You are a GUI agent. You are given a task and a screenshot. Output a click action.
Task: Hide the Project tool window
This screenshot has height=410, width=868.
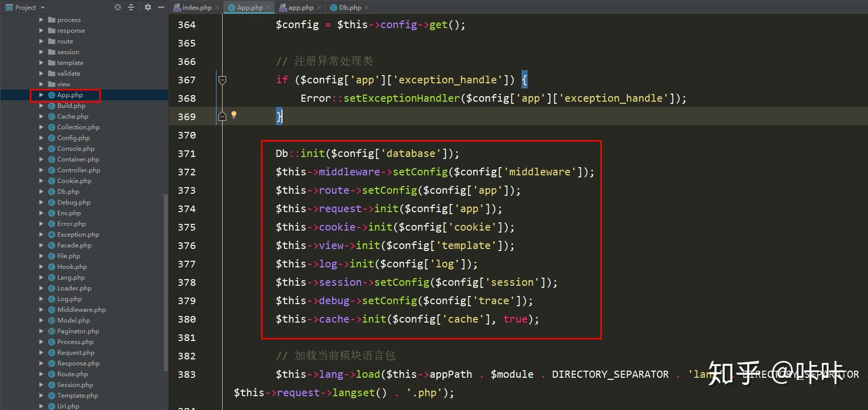click(161, 7)
